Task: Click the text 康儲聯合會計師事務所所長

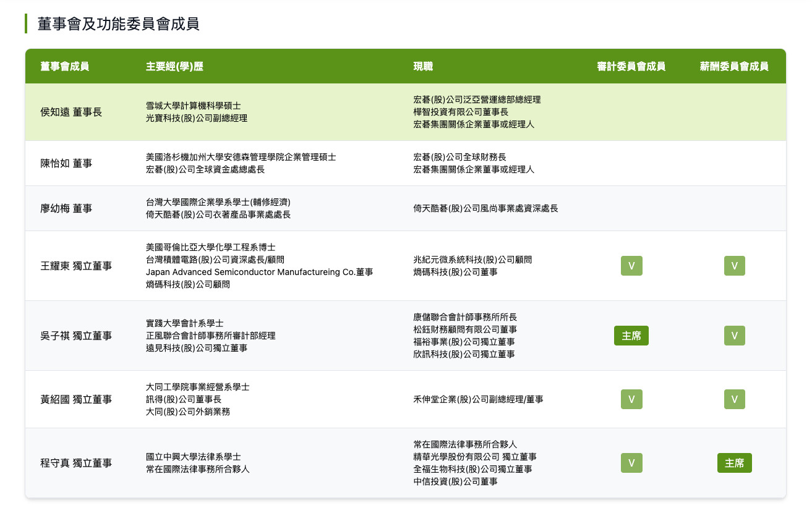Action: pyautogui.click(x=465, y=317)
